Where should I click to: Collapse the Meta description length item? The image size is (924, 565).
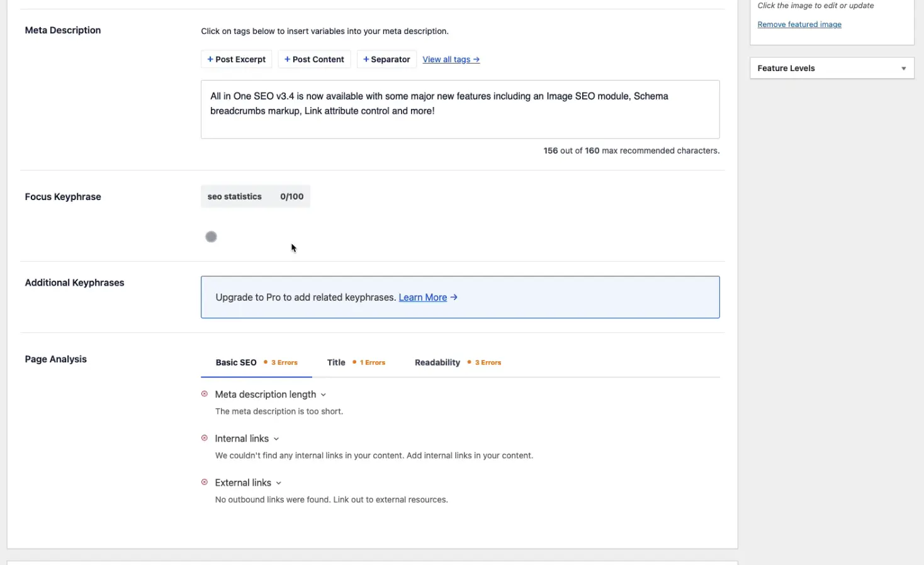click(324, 394)
